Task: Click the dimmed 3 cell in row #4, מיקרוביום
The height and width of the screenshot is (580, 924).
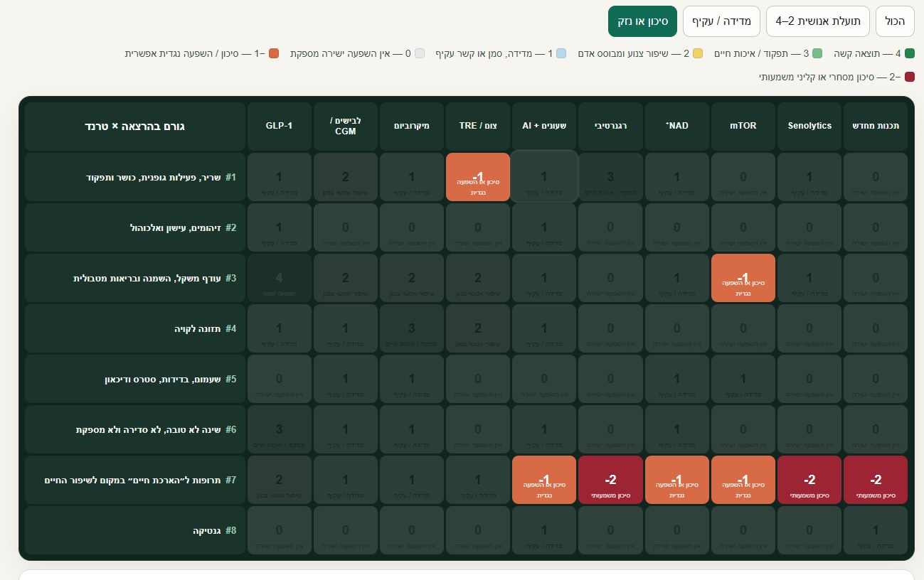Action: click(412, 328)
